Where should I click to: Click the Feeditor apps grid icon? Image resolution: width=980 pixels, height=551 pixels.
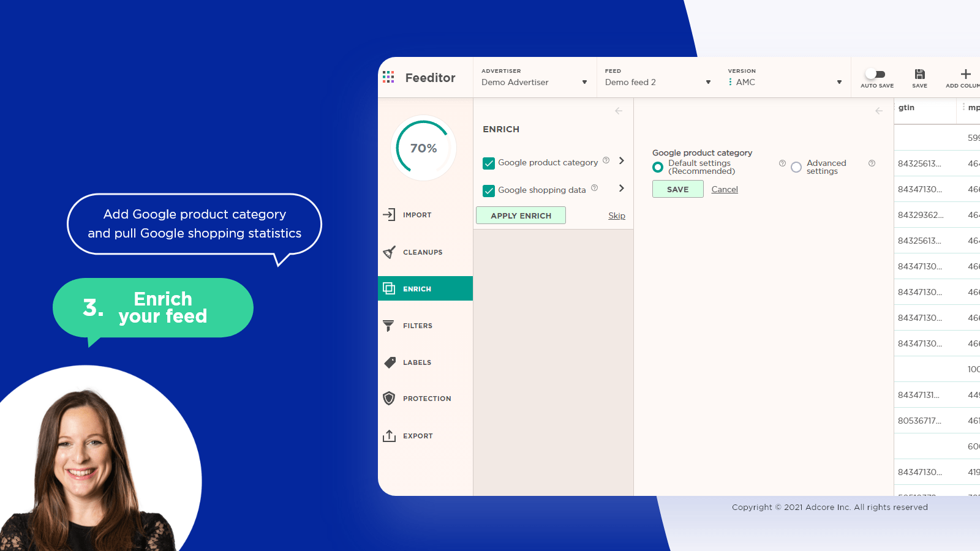(388, 77)
